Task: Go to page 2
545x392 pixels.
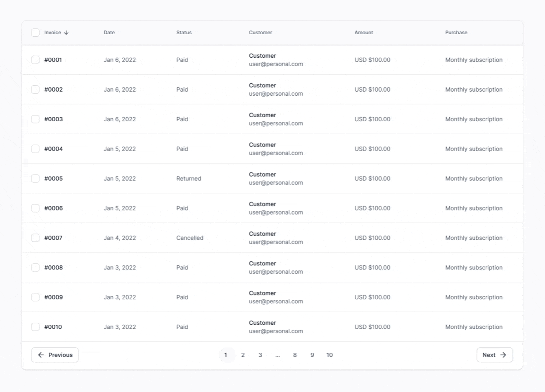Action: [x=243, y=355]
